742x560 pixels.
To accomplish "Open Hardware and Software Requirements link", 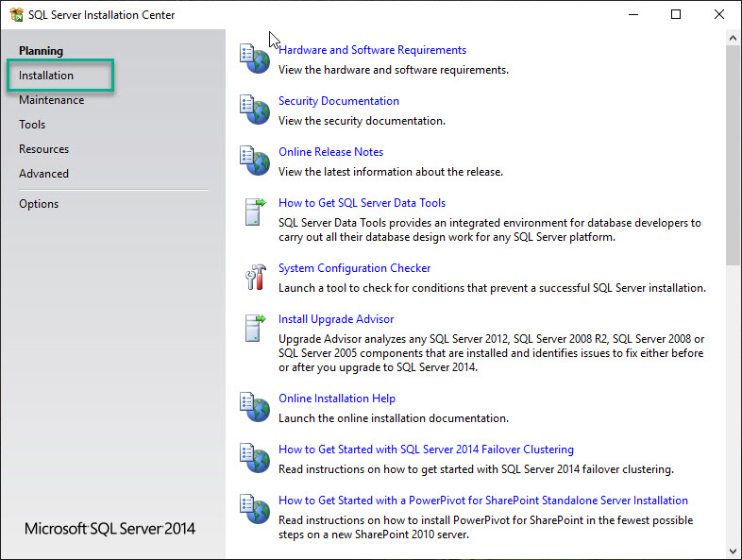I will click(373, 50).
